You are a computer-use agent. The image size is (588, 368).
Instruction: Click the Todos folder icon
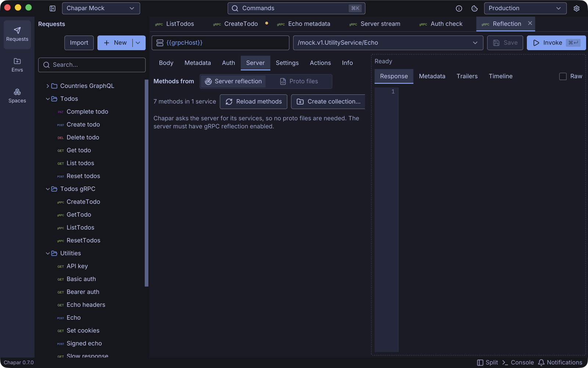pyautogui.click(x=54, y=99)
